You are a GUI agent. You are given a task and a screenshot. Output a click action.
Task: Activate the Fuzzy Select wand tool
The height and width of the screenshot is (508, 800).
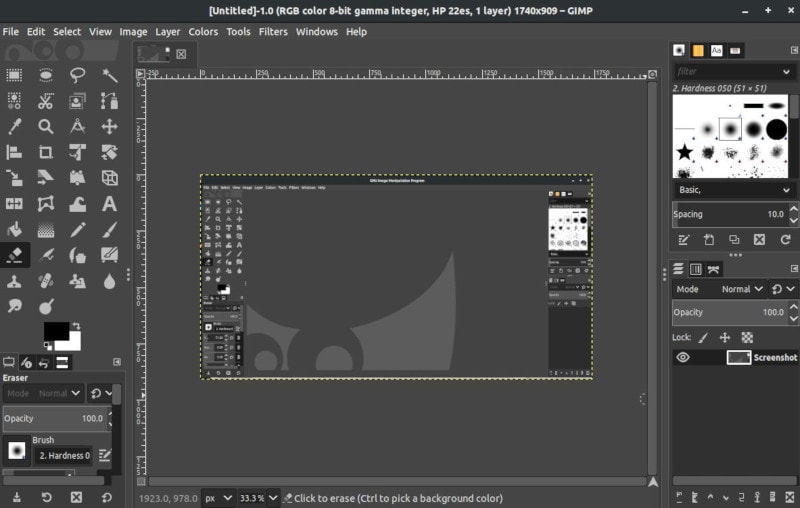(109, 75)
